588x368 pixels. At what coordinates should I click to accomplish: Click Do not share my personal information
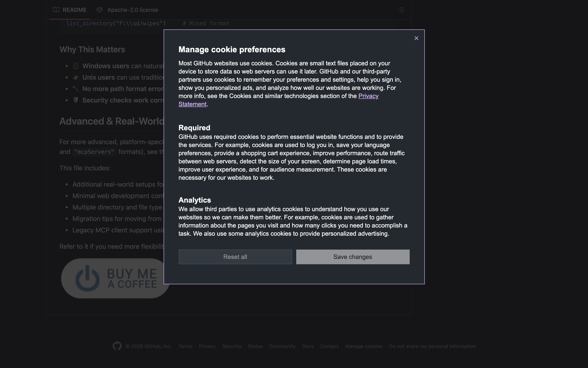coord(432,346)
